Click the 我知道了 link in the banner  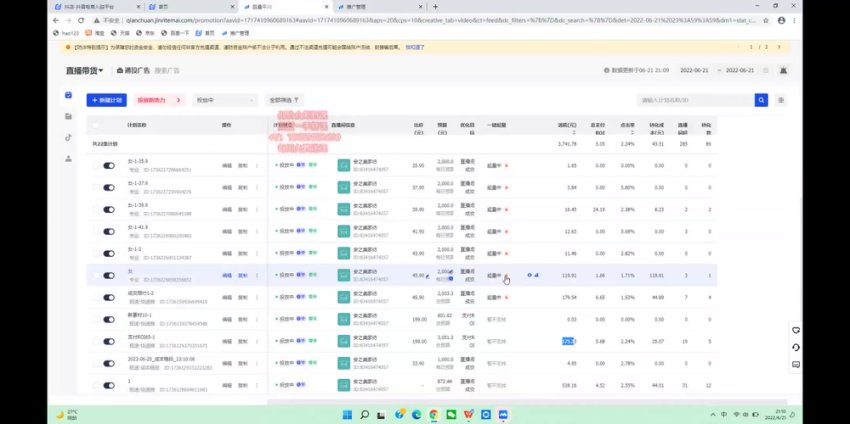(415, 47)
